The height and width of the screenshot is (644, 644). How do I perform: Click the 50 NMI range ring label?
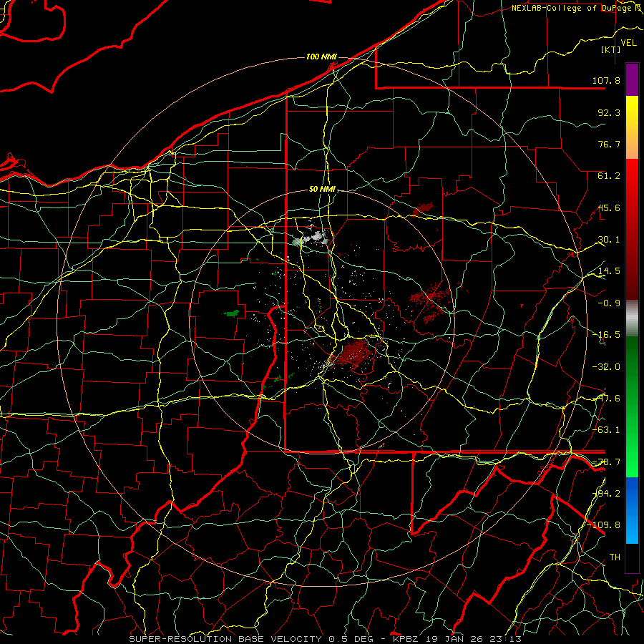click(322, 190)
